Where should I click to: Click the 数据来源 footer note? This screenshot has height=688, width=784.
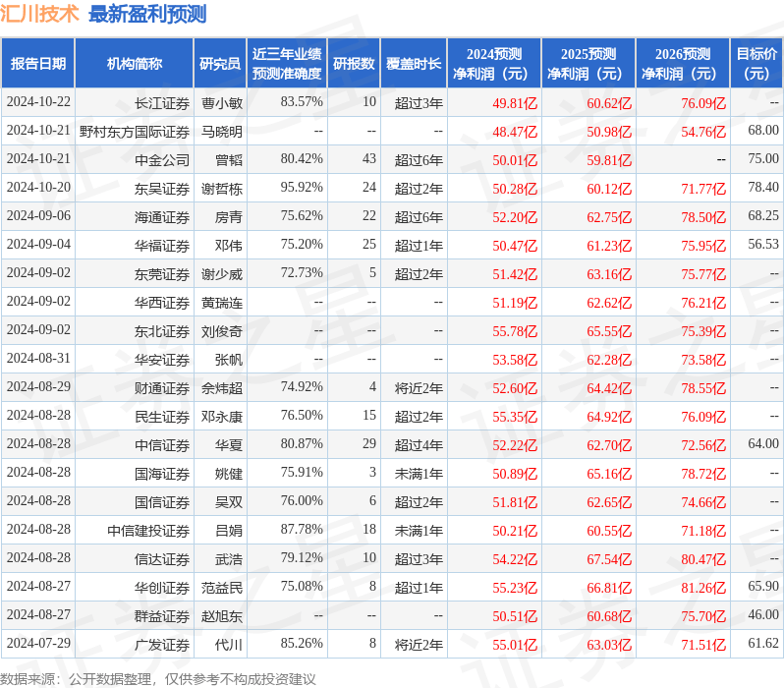click(x=158, y=679)
